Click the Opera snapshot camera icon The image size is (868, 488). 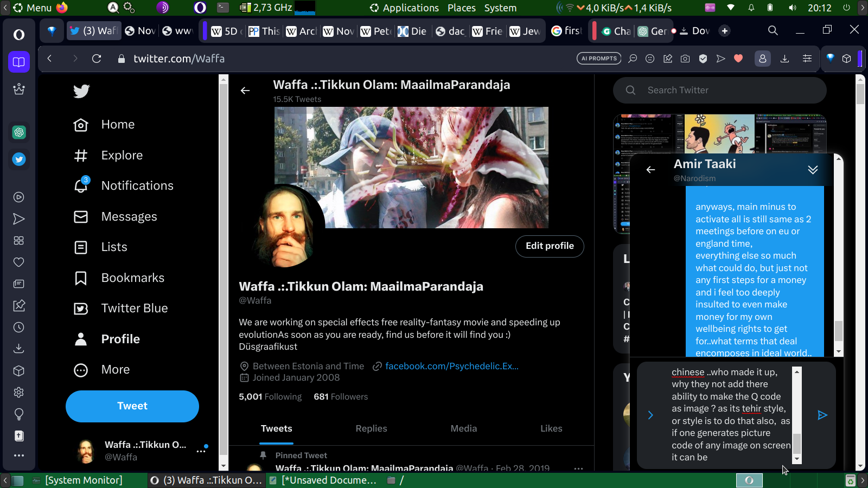click(685, 59)
